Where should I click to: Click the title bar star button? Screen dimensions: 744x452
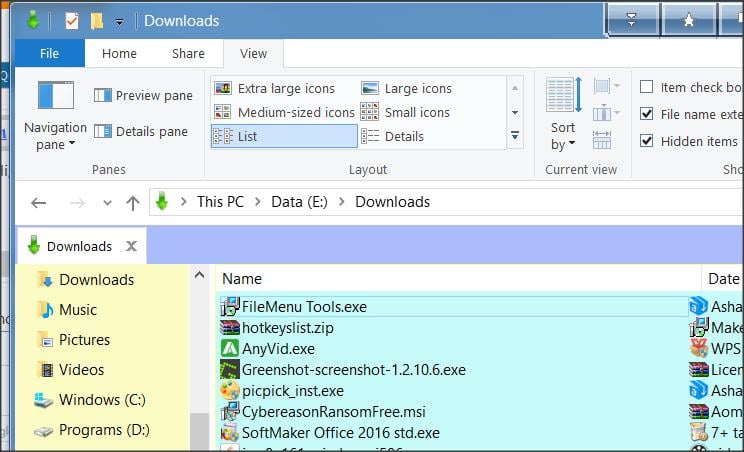688,19
